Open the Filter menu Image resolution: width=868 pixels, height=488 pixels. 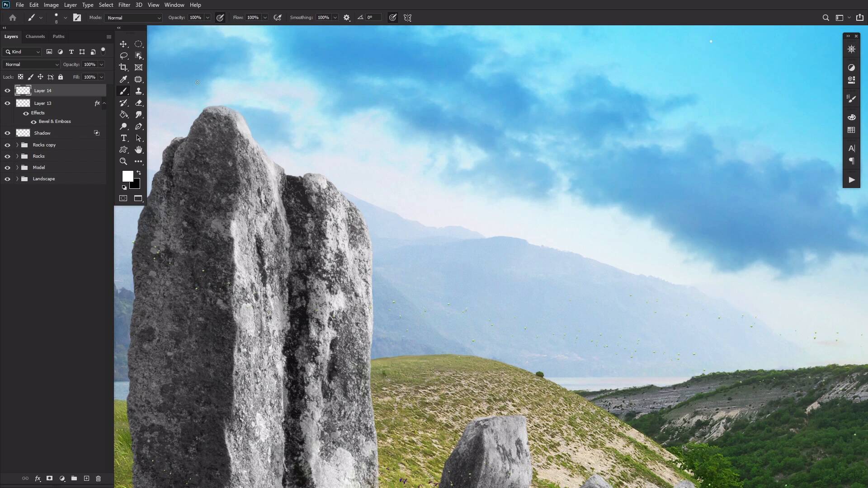(x=124, y=5)
